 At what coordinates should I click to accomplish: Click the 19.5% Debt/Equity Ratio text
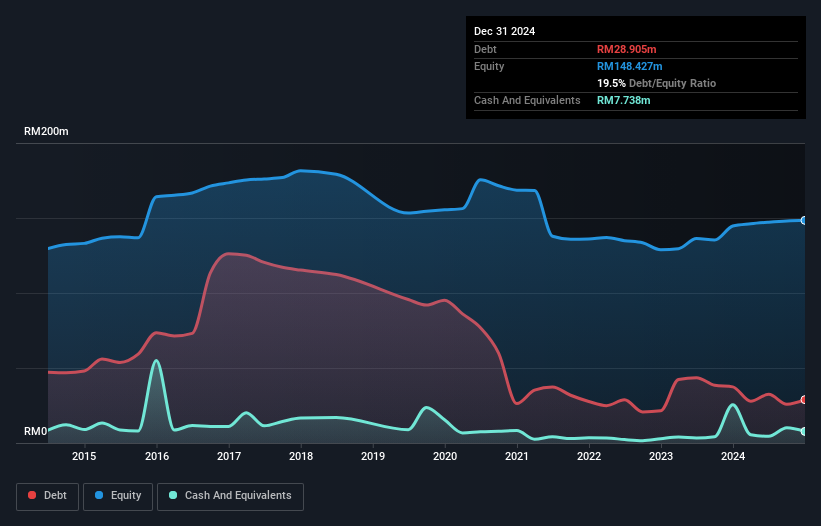click(657, 83)
